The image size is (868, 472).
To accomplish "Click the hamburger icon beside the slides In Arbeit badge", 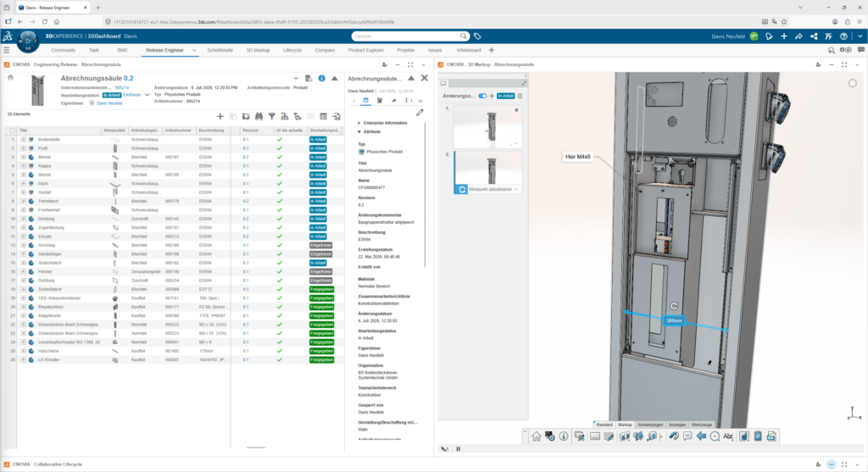I will tap(520, 96).
